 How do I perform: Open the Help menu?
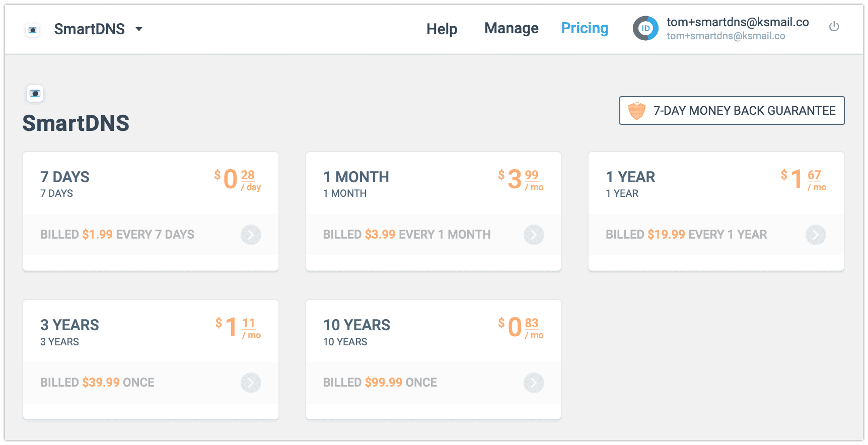(442, 29)
